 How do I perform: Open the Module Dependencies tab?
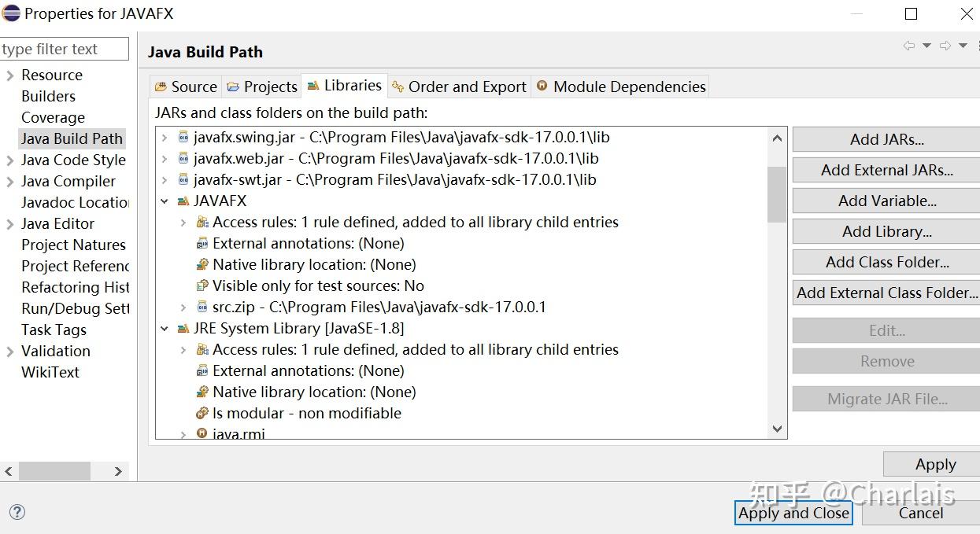(x=620, y=87)
